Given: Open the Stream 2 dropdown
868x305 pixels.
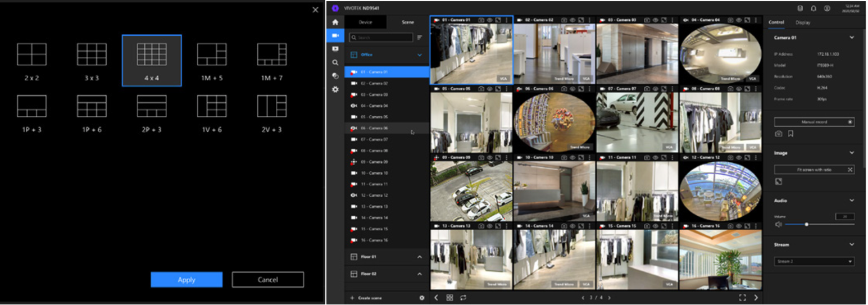Looking at the screenshot, I should tap(814, 261).
